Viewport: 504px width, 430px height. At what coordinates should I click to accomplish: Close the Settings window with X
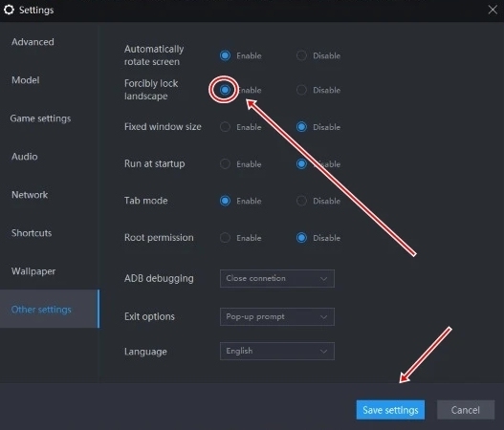point(493,10)
